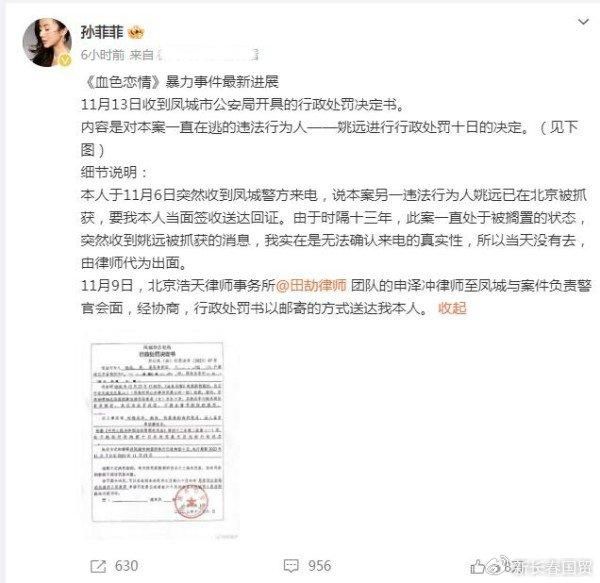Like the post with thumbs-up icon
Image resolution: width=600 pixels, height=583 pixels.
[x=477, y=567]
